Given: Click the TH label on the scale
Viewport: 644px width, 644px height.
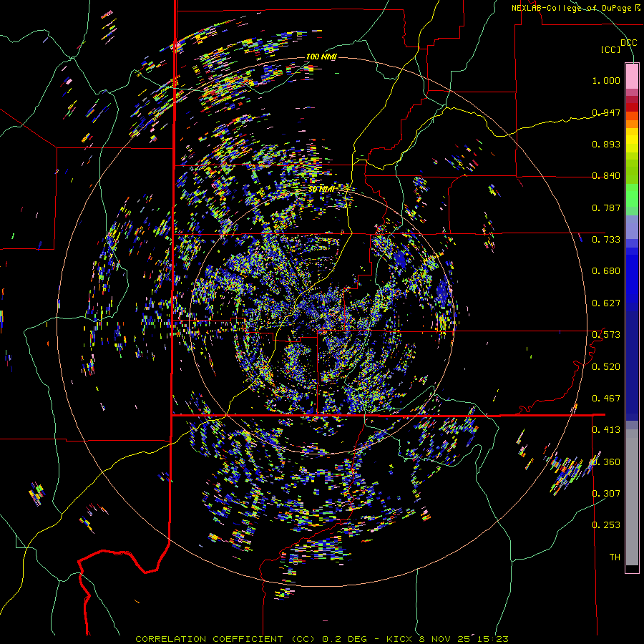Looking at the screenshot, I should [x=615, y=557].
